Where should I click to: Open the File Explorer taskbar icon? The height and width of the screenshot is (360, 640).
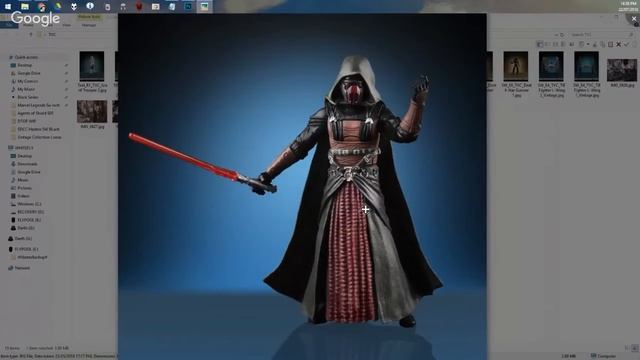tap(25, 6)
